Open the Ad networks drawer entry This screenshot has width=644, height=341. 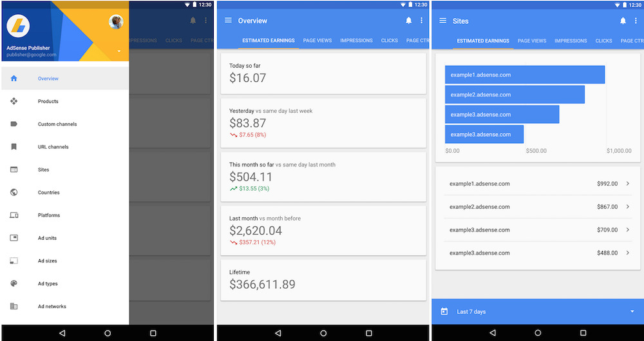(52, 306)
